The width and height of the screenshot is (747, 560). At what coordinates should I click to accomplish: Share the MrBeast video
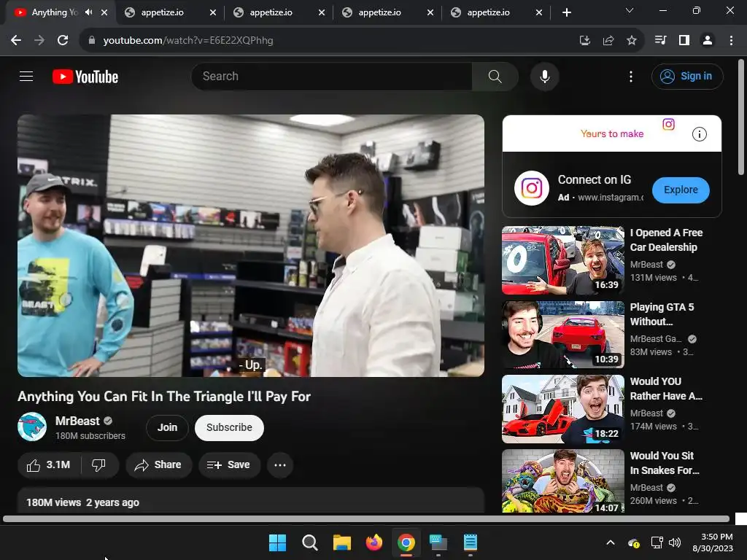point(158,464)
